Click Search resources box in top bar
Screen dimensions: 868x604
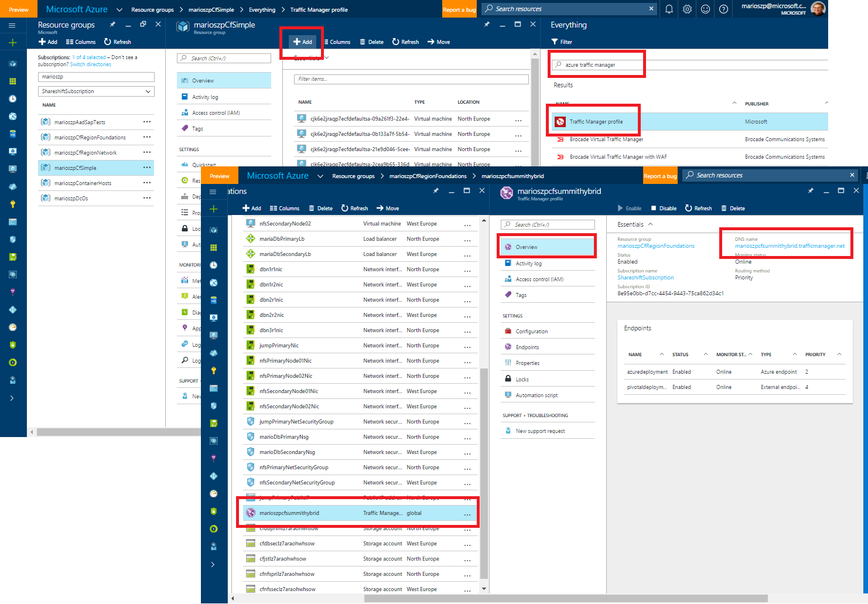point(569,9)
